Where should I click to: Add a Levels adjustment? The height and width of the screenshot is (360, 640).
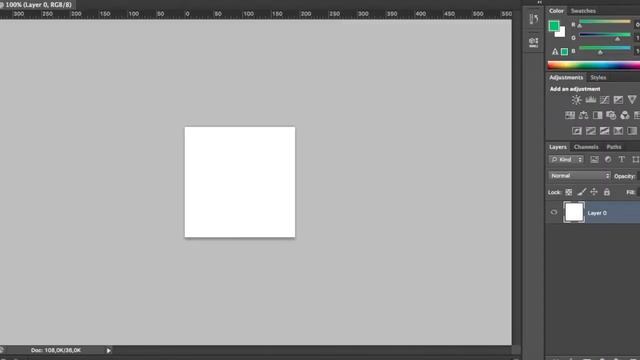pyautogui.click(x=591, y=100)
